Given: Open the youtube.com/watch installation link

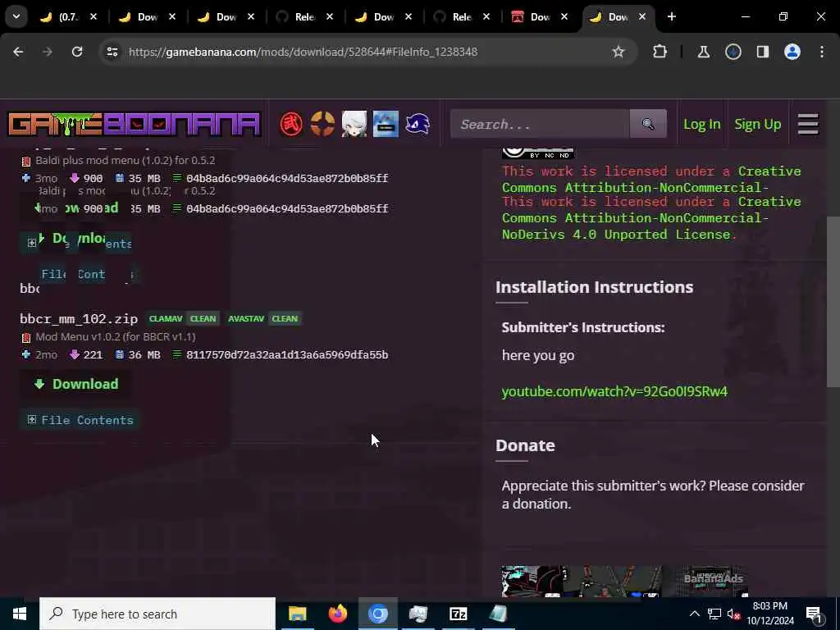Looking at the screenshot, I should tap(614, 391).
